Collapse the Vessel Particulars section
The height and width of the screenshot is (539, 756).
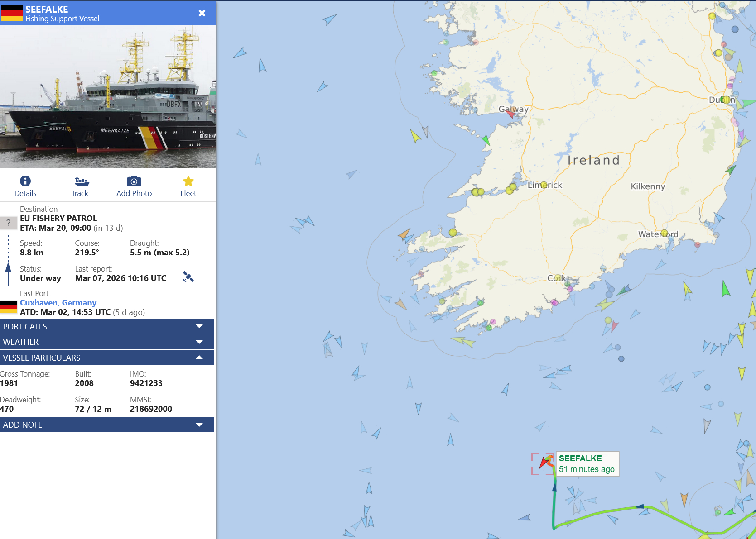[107, 358]
